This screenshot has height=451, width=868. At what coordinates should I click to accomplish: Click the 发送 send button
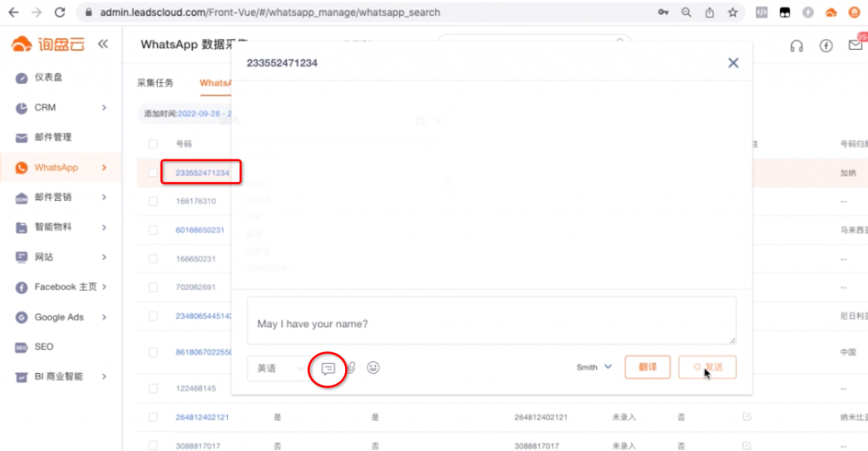[x=707, y=367]
